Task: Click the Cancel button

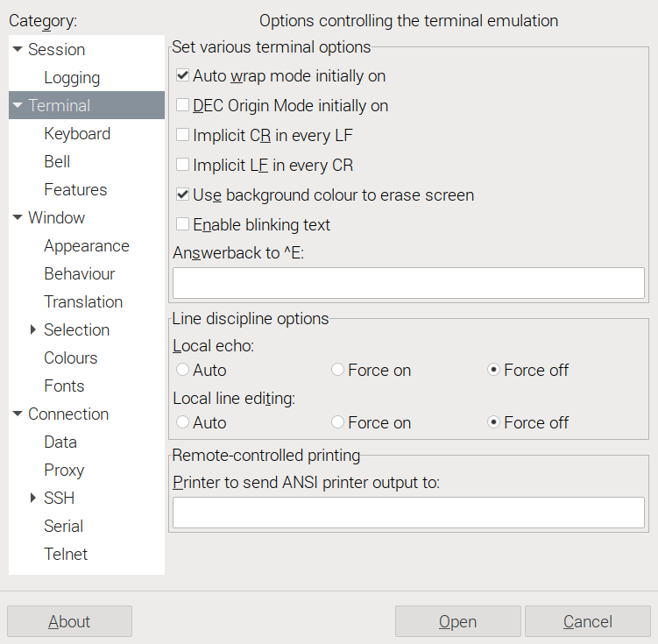Action: point(588,621)
